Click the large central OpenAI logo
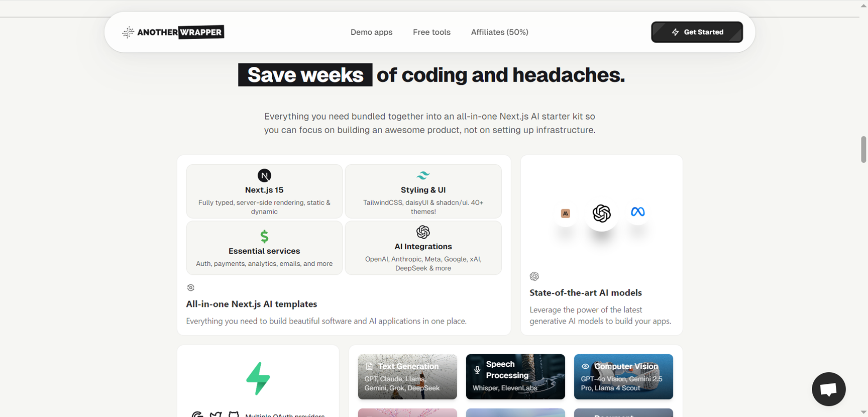This screenshot has height=417, width=868. [x=601, y=214]
